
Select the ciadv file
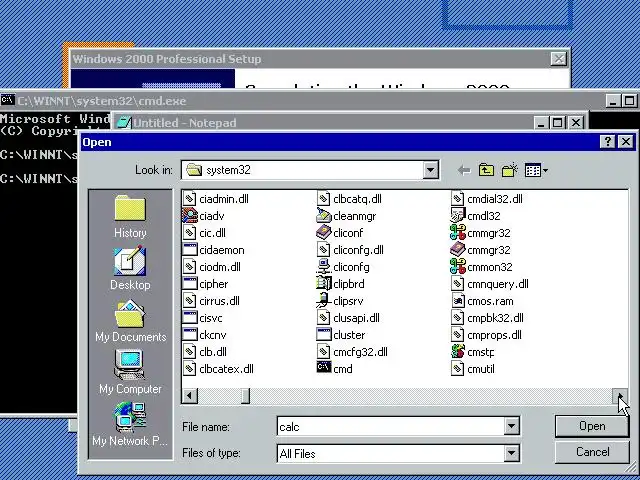pos(203,216)
